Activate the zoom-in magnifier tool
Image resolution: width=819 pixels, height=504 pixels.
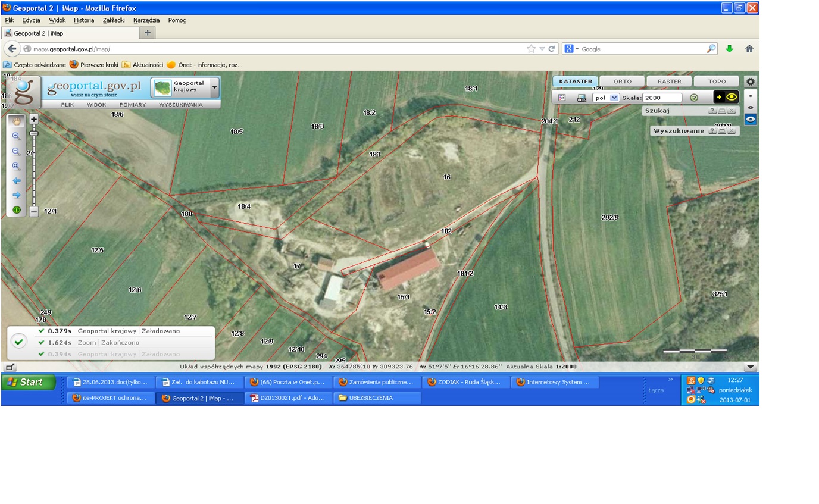click(16, 136)
